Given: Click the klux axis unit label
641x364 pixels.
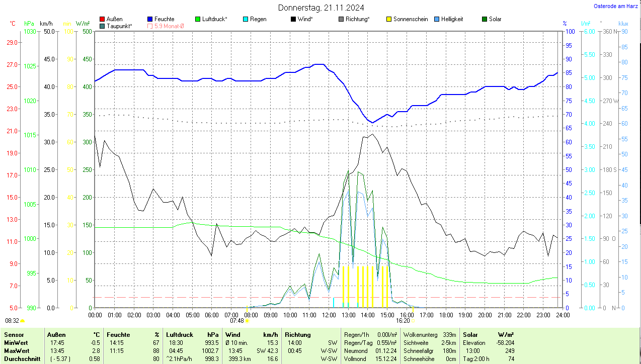Looking at the screenshot, I should pyautogui.click(x=623, y=24).
